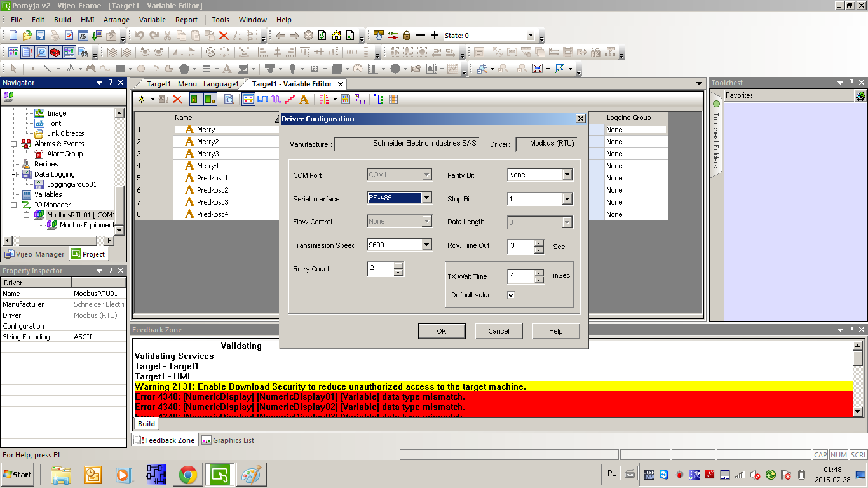Click OK in Driver Configuration dialog
Screen dimensions: 868x488
click(441, 331)
